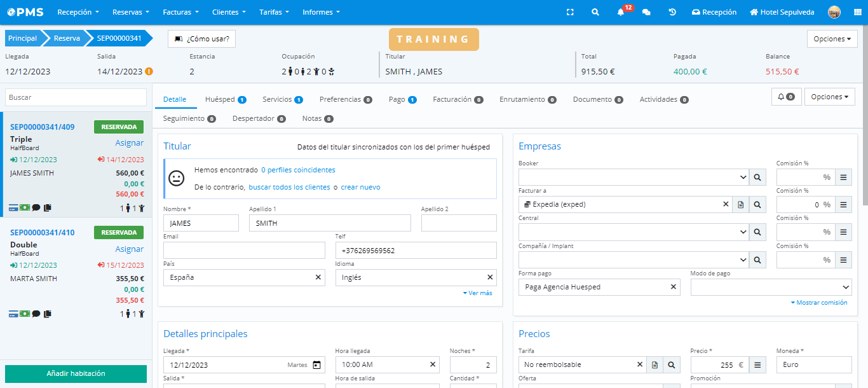Viewport: 868px width, 388px height.
Task: Switch to the Servicios tab
Action: click(x=277, y=99)
